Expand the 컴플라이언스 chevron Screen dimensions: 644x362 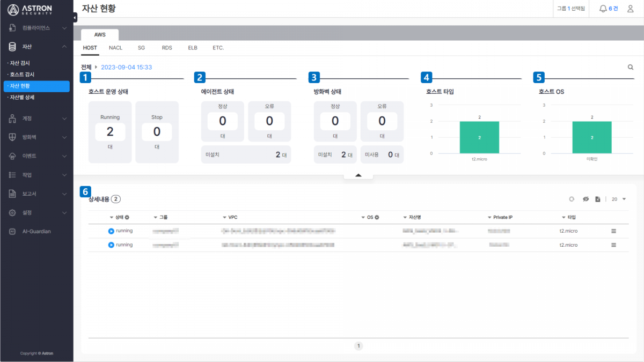point(64,27)
